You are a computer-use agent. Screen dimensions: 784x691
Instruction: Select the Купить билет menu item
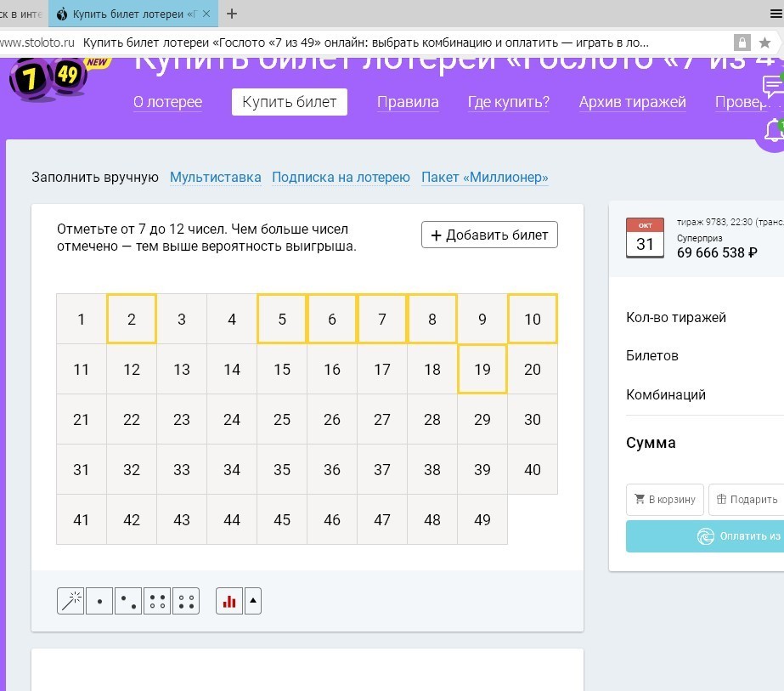290,102
